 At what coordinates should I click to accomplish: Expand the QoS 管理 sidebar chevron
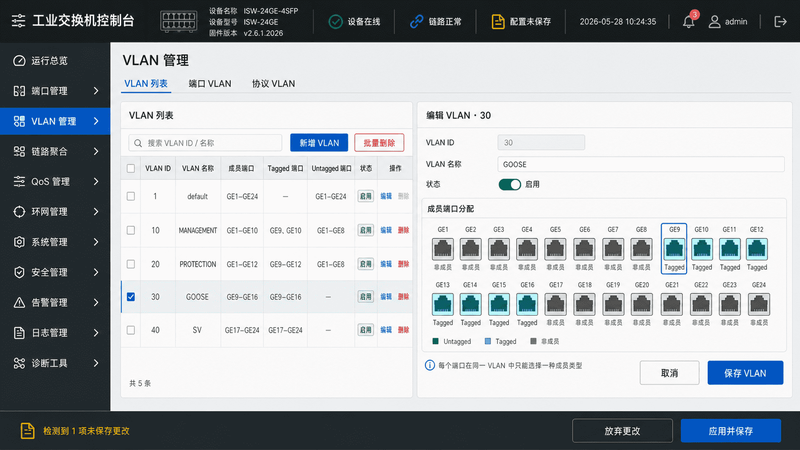click(96, 181)
